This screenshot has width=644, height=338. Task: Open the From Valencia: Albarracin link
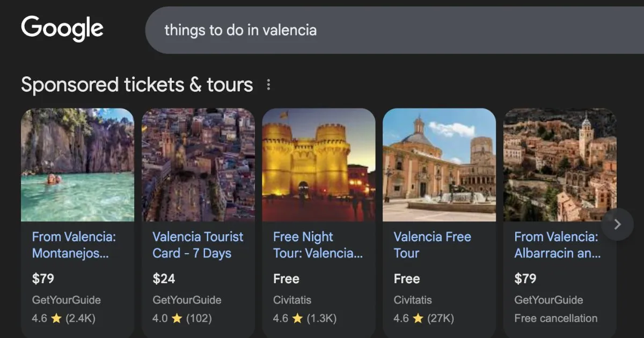pos(557,245)
